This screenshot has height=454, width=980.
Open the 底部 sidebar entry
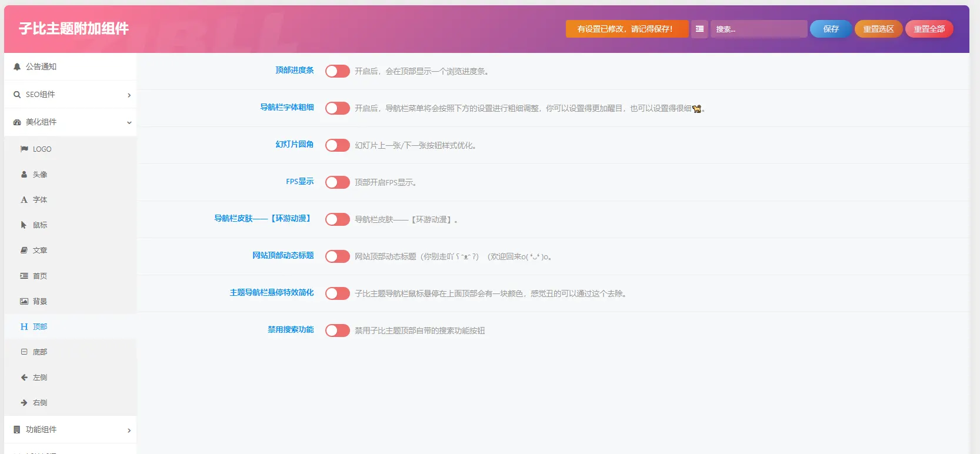click(71, 352)
